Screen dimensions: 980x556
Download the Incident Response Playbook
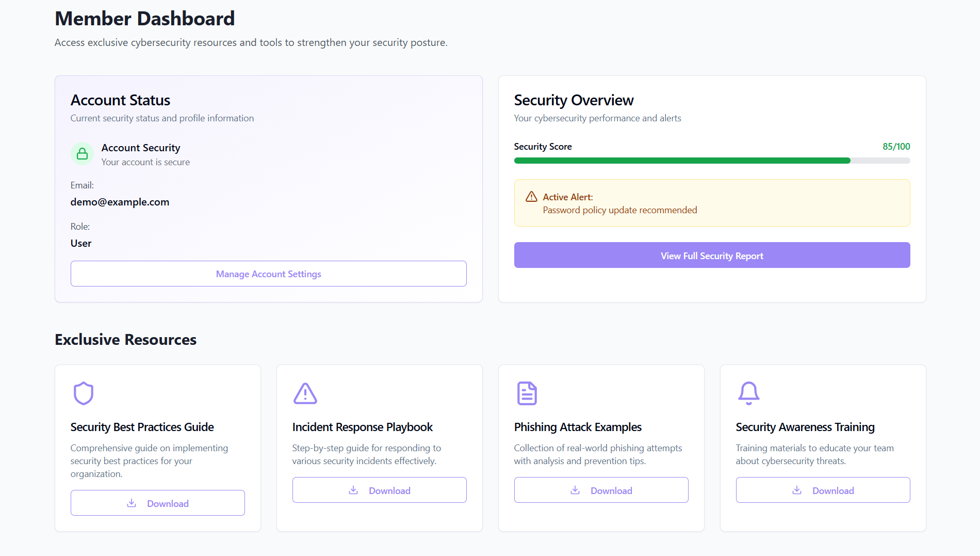click(380, 490)
